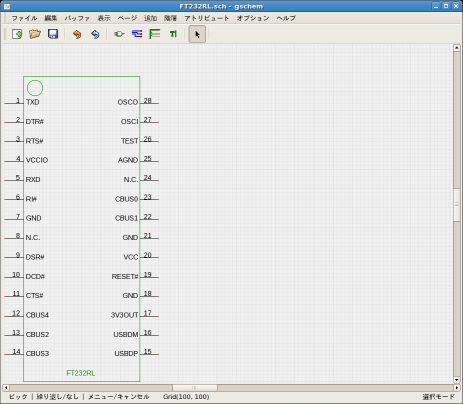Select the CBUS4 pin label
This screenshot has height=404, width=463.
pos(37,315)
